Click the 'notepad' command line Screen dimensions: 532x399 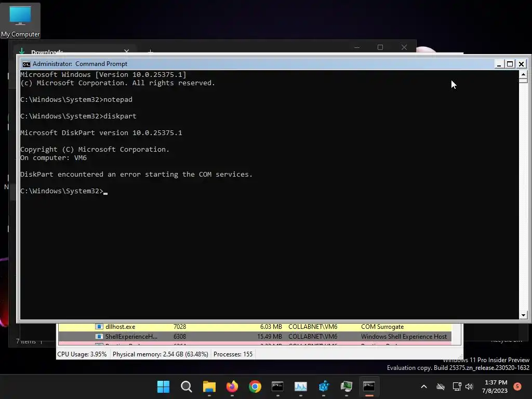point(76,99)
